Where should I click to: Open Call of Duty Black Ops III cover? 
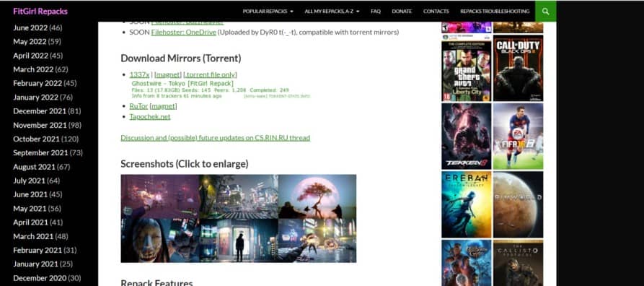pos(518,68)
